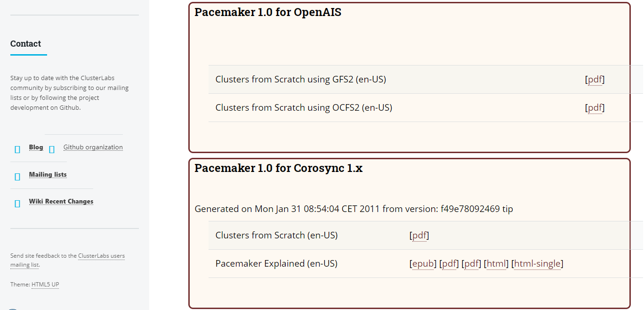Open the Mailing lists link
Viewport: 644px width, 310px height.
(x=48, y=174)
